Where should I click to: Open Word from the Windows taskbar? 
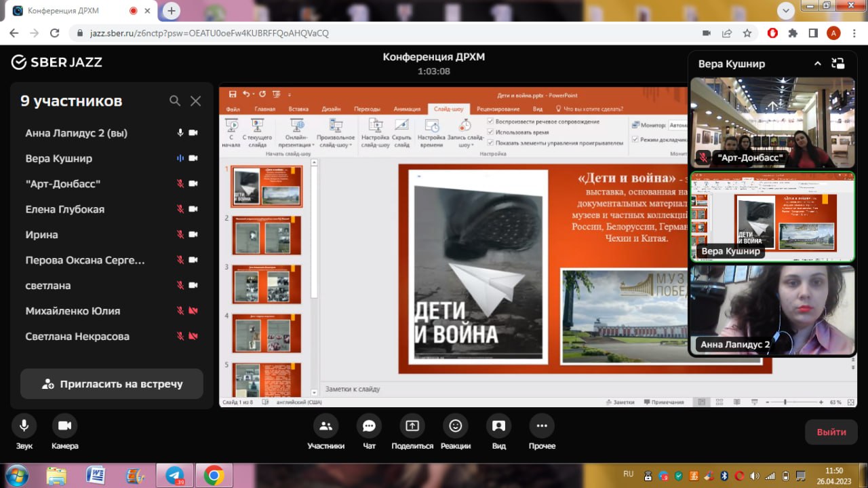click(x=96, y=475)
